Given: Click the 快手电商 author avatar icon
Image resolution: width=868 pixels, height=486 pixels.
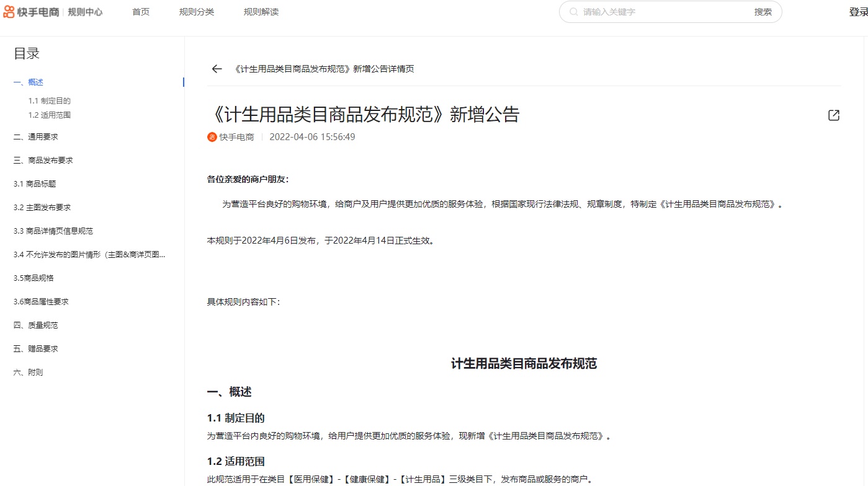Looking at the screenshot, I should tap(212, 137).
